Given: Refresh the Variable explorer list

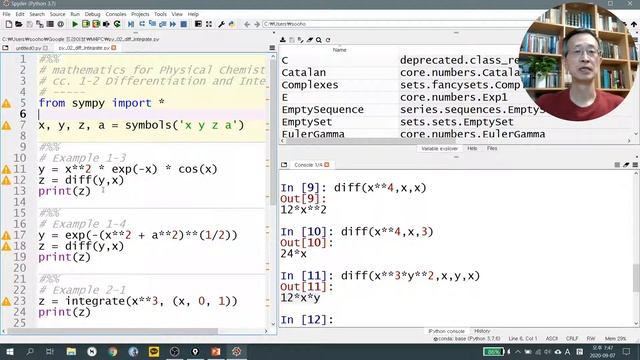Looking at the screenshot, I should (x=328, y=40).
